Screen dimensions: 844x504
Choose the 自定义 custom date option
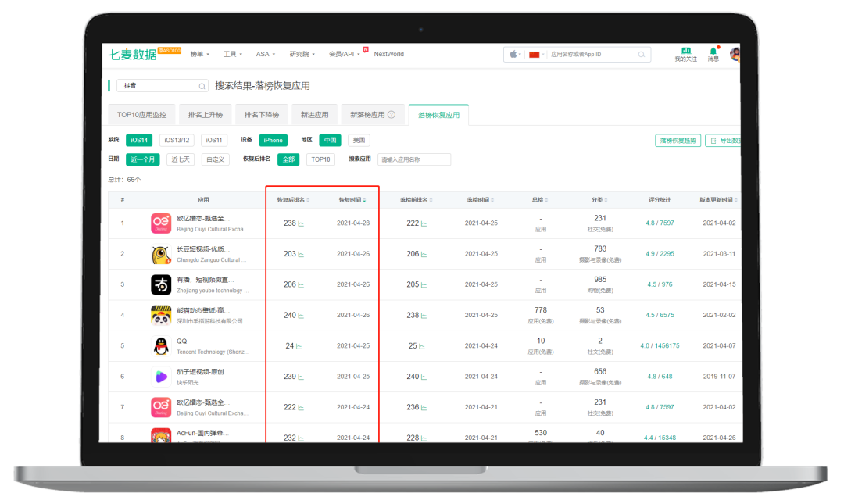tap(216, 159)
